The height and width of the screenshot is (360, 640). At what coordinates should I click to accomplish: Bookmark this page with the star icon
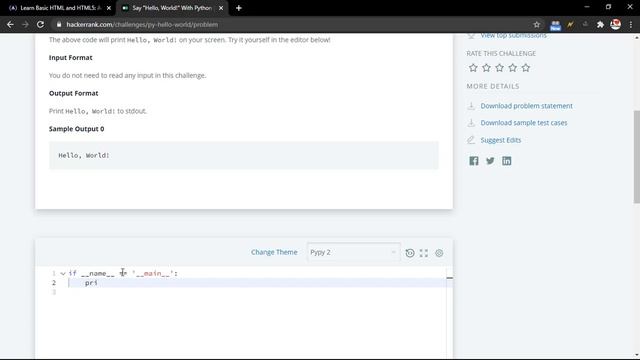tap(537, 25)
